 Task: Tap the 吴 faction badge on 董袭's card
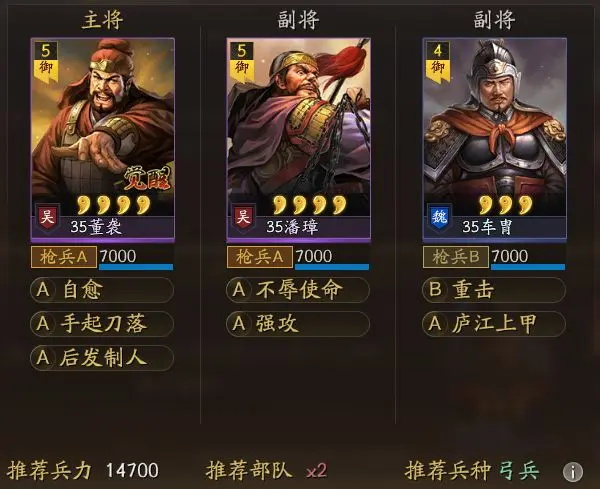(x=47, y=218)
